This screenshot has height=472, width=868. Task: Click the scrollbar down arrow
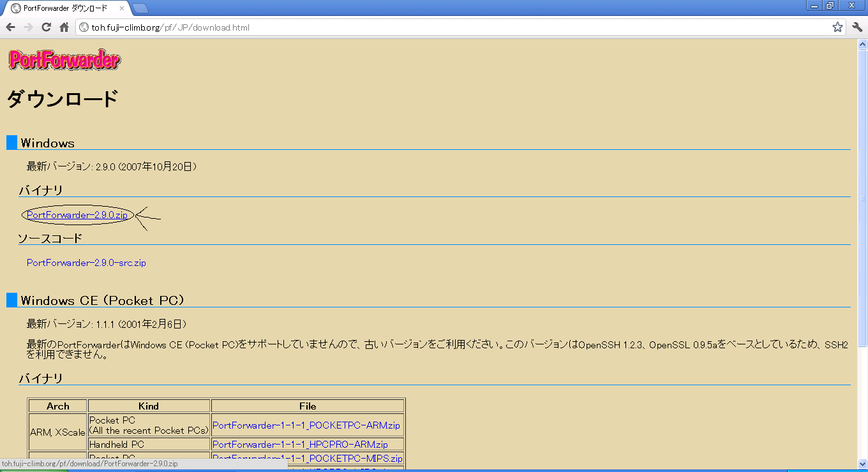tap(862, 464)
